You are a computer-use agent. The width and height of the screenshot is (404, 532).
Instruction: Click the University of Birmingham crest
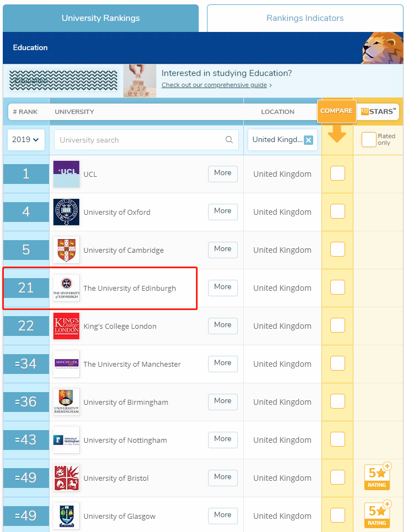pos(66,402)
